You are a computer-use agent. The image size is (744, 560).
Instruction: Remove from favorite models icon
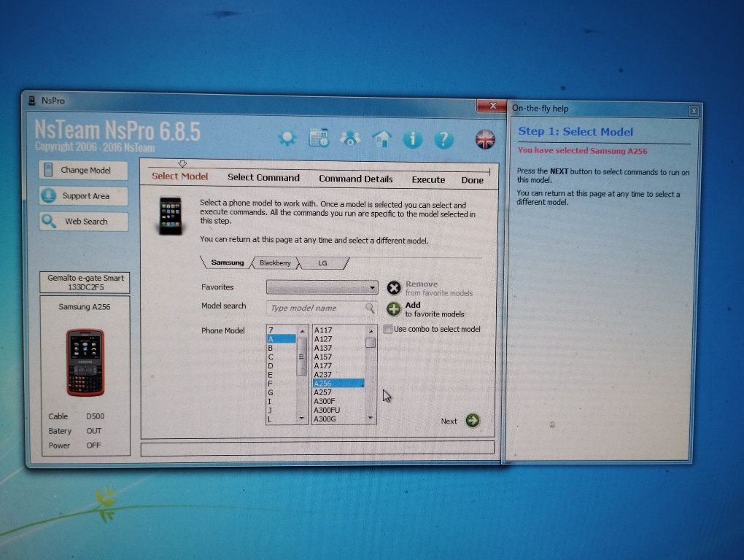(394, 288)
